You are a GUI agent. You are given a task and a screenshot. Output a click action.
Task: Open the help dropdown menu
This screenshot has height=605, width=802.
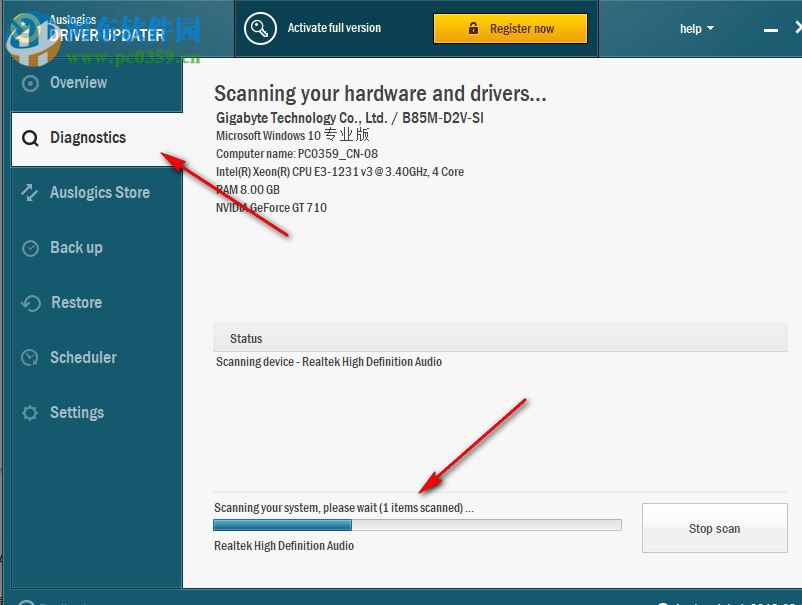coord(691,28)
